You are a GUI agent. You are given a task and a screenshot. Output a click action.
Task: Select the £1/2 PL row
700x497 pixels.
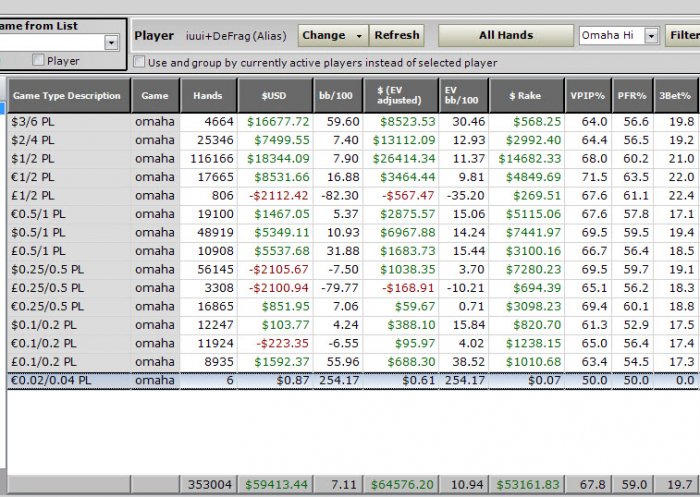click(68, 196)
